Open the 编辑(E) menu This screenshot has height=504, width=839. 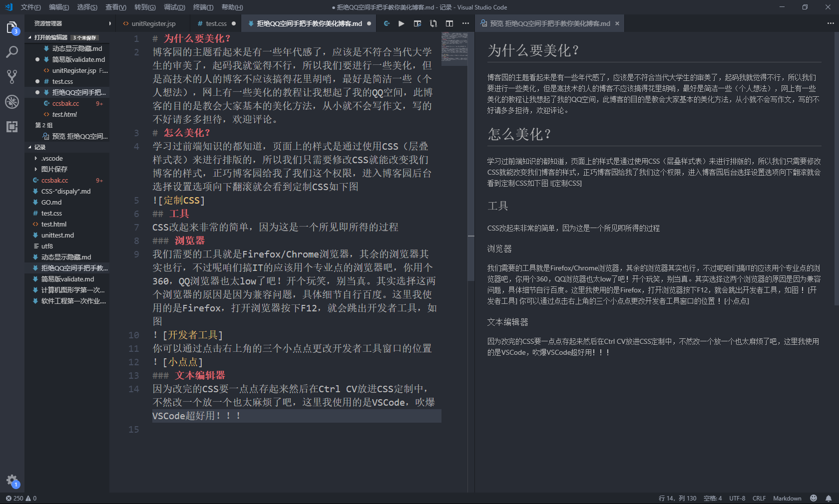[x=59, y=7]
